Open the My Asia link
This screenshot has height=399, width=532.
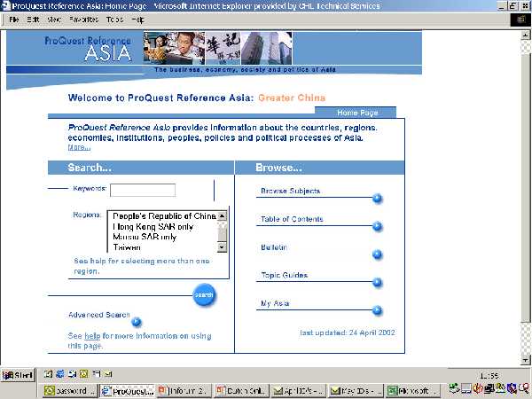(x=275, y=303)
